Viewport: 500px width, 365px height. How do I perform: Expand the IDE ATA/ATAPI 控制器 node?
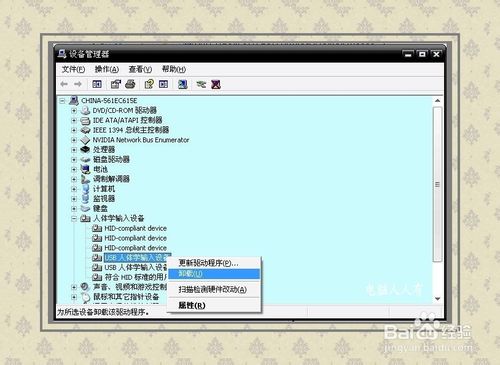74,120
